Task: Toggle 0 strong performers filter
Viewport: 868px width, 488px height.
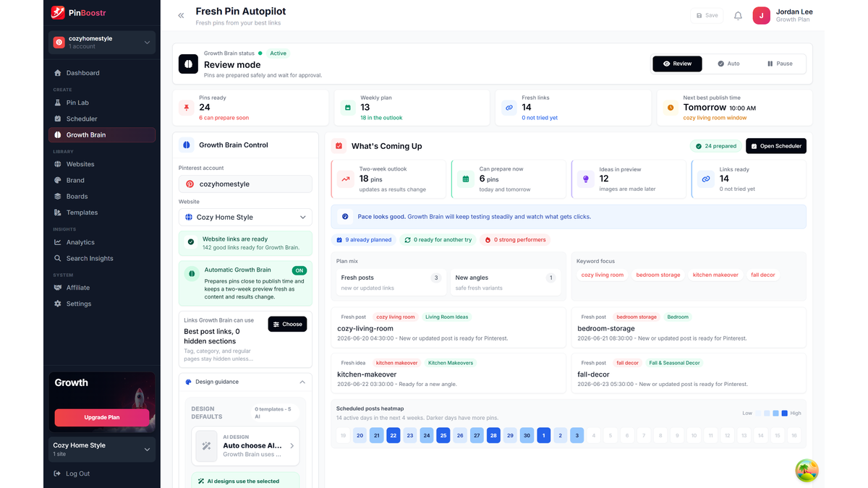Action: pos(515,240)
